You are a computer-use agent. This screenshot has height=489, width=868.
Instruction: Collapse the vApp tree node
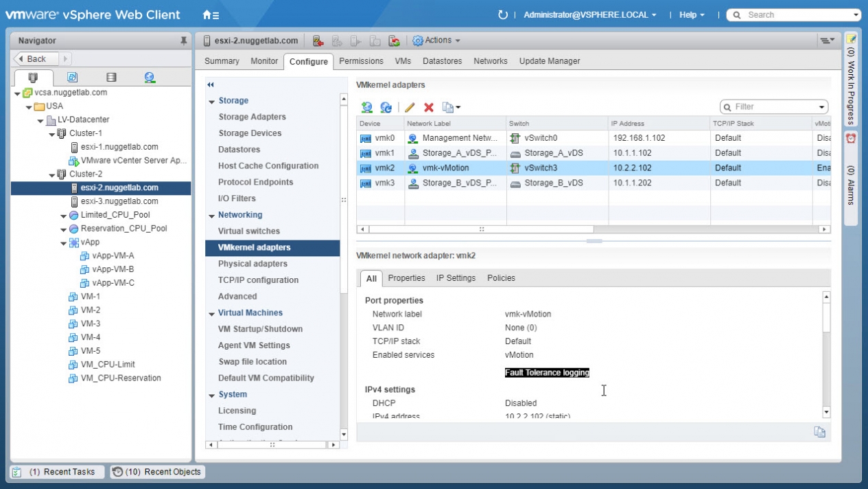pos(63,243)
